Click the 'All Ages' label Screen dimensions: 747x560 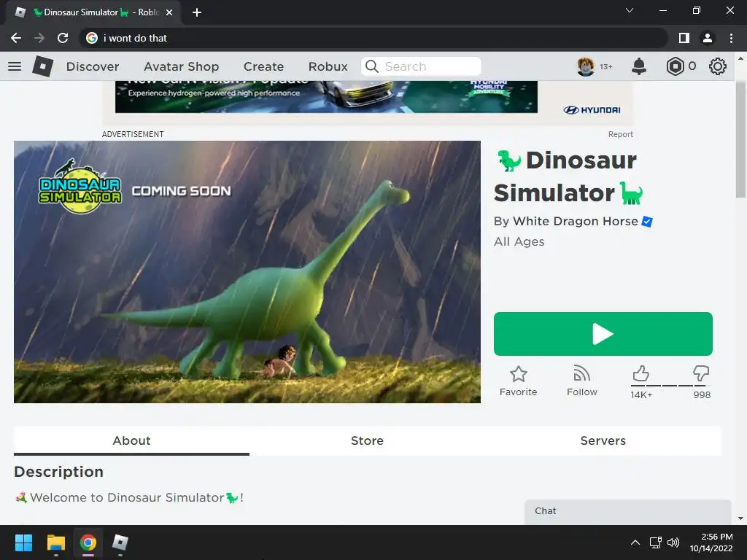tap(519, 242)
